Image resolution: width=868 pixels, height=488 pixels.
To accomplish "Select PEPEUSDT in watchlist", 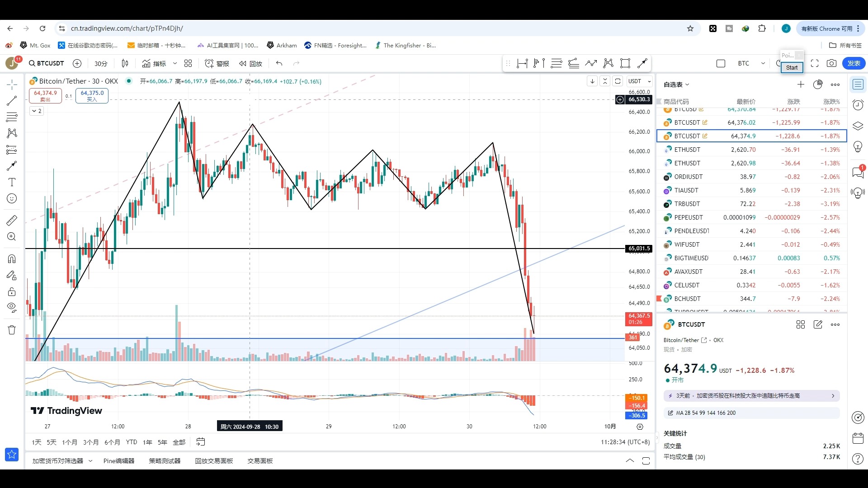I will tap(751, 217).
